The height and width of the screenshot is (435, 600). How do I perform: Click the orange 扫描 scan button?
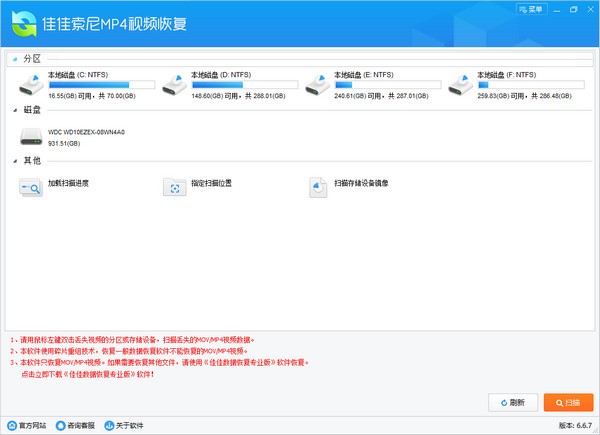click(568, 402)
